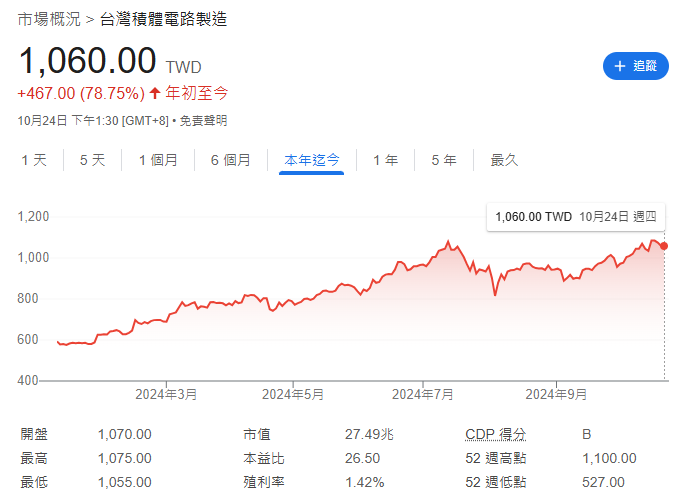Show the 6 個月 chart range
The image size is (689, 493).
pyautogui.click(x=230, y=160)
